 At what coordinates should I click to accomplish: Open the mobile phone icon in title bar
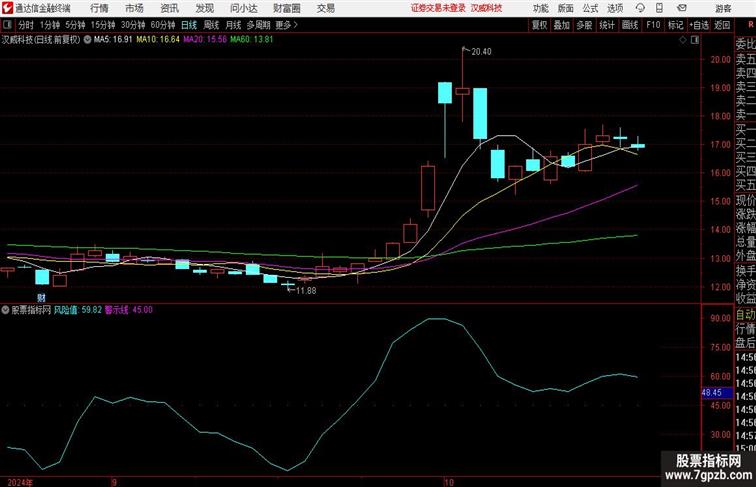pyautogui.click(x=660, y=8)
